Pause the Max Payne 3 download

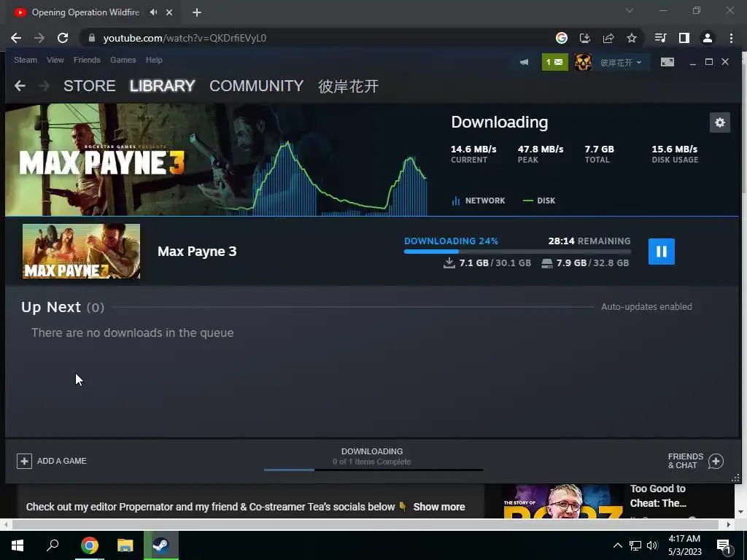coord(661,252)
